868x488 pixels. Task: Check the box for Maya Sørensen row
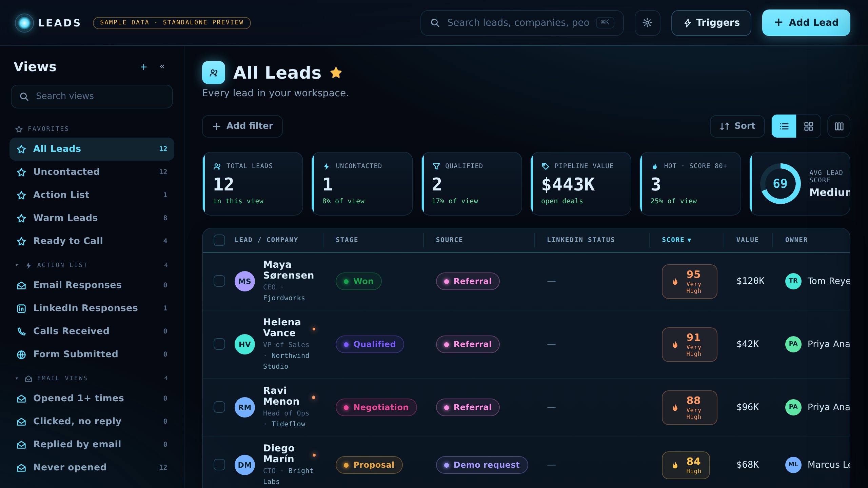219,281
